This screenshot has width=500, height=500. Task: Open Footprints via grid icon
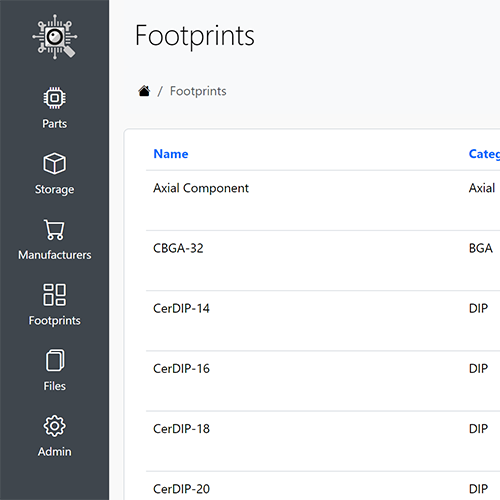coord(55,295)
